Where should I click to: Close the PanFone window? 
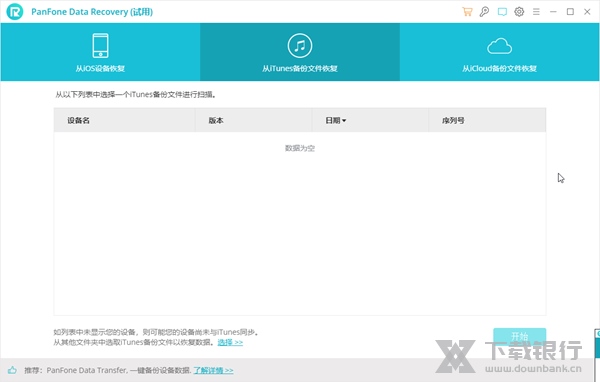[x=587, y=12]
